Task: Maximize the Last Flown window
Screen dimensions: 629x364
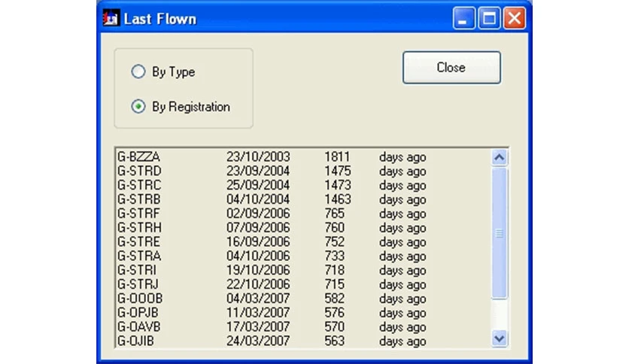Action: pyautogui.click(x=489, y=19)
